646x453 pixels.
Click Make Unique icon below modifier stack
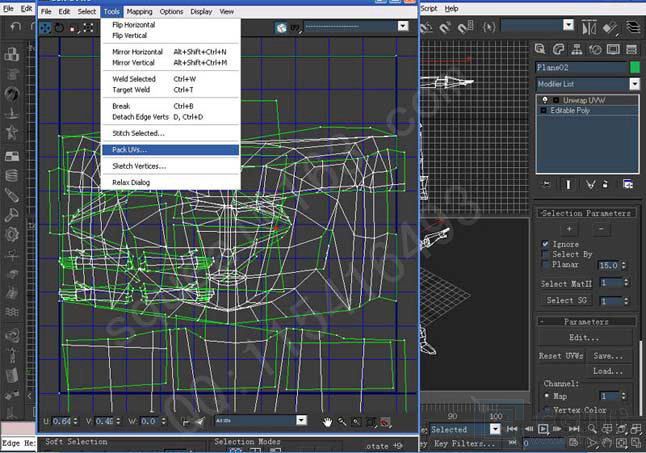[590, 184]
